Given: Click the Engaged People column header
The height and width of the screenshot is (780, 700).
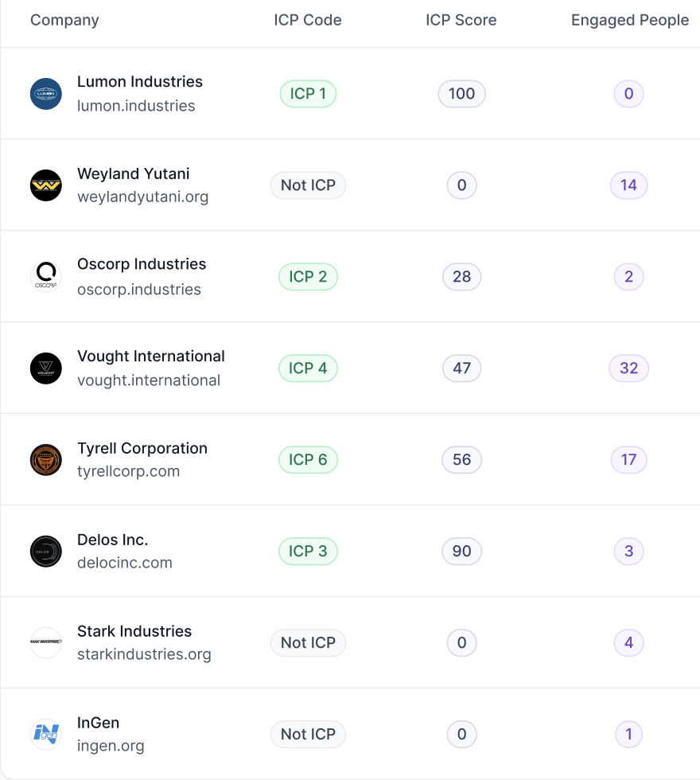Looking at the screenshot, I should point(630,20).
